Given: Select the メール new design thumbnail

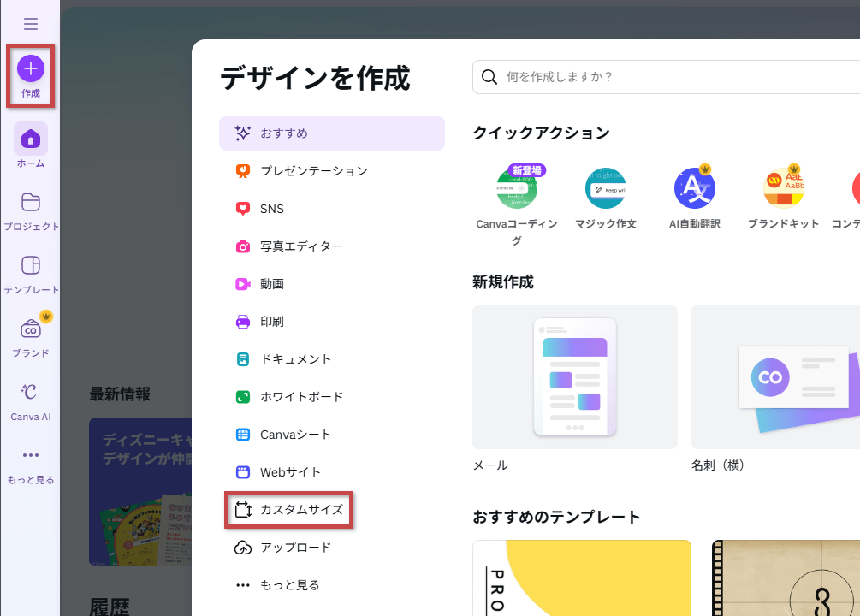Looking at the screenshot, I should pyautogui.click(x=575, y=376).
